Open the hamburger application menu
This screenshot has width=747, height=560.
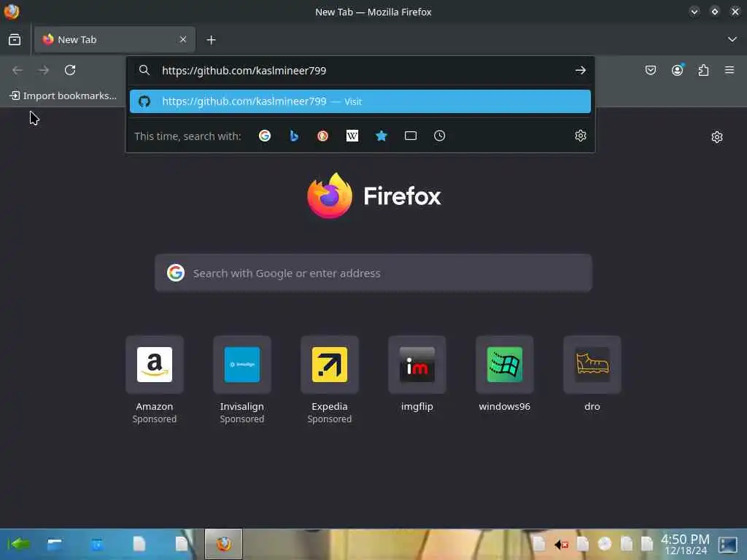click(x=729, y=70)
